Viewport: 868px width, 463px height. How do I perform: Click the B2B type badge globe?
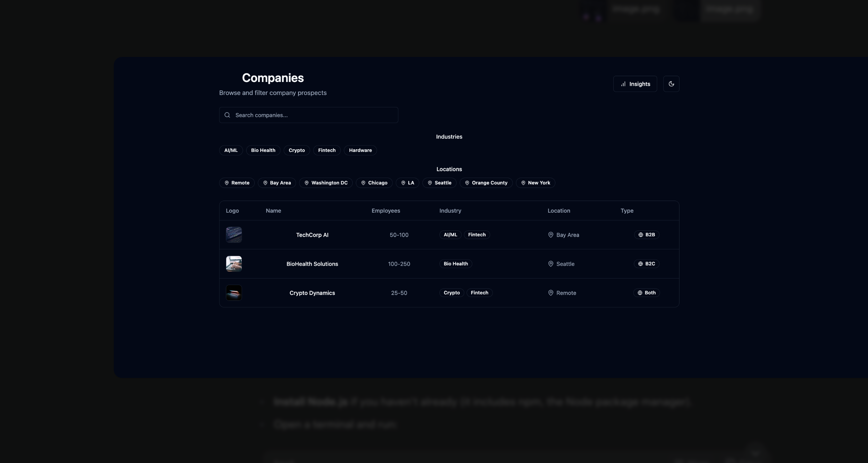click(x=640, y=235)
